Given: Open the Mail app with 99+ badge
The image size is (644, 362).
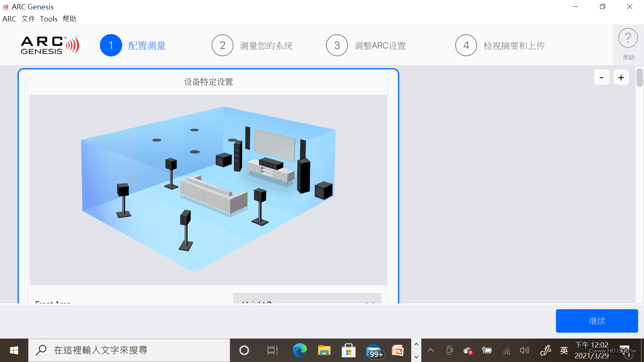Looking at the screenshot, I should pos(373,350).
